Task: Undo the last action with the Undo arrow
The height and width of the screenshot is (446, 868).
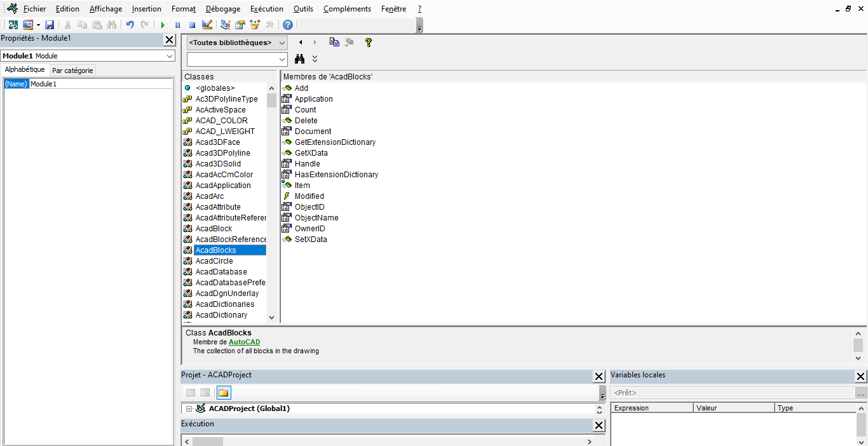Action: pyautogui.click(x=130, y=25)
